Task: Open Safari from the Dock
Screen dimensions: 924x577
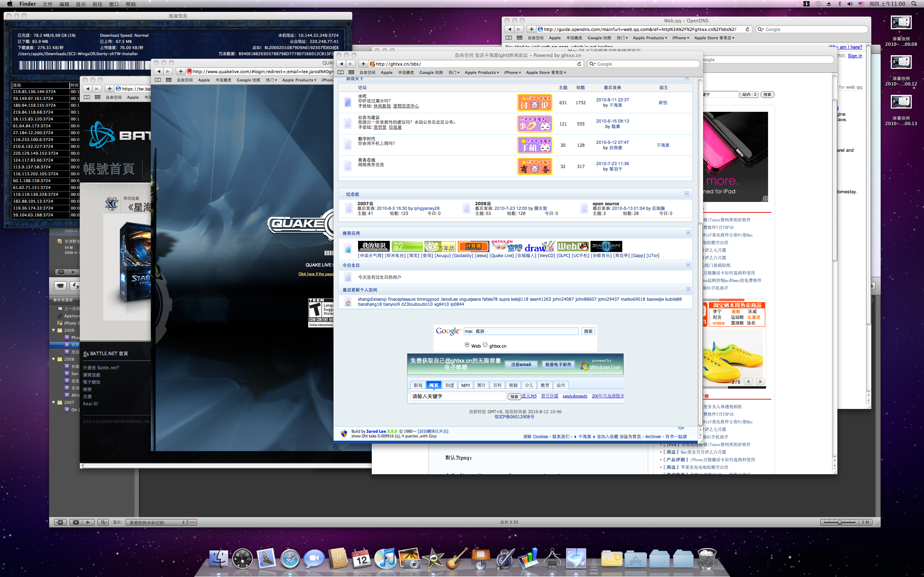Action: click(290, 559)
